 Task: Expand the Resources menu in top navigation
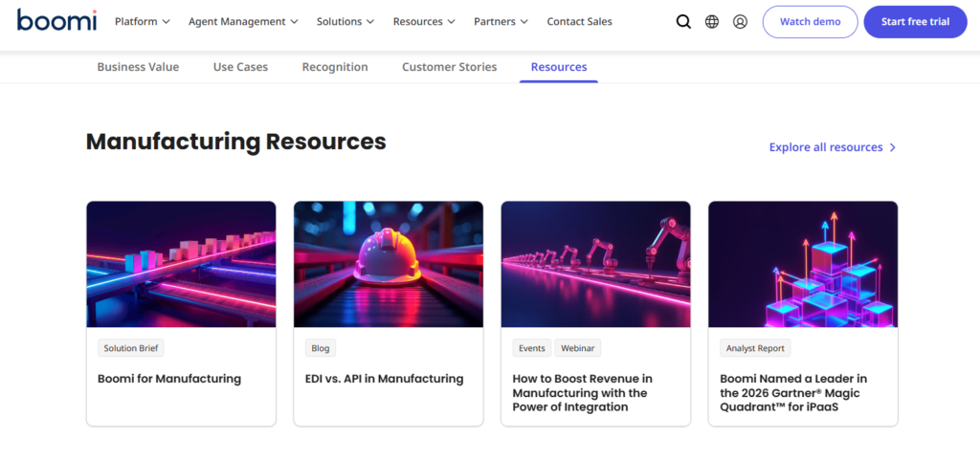click(x=424, y=21)
